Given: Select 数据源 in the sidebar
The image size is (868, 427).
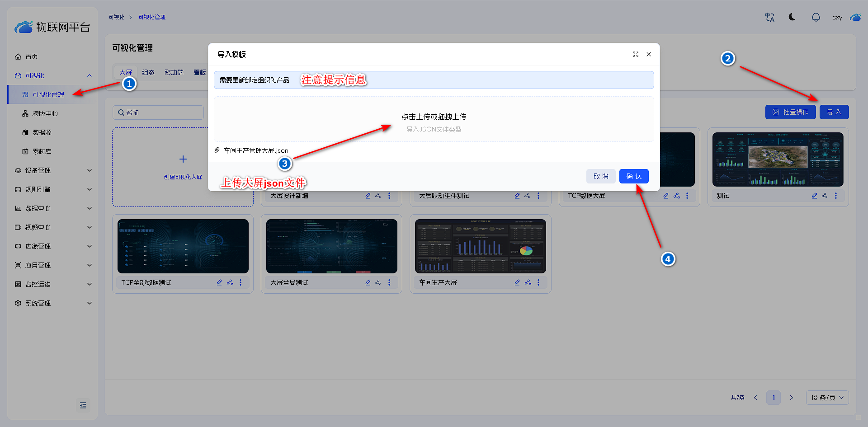Looking at the screenshot, I should tap(42, 132).
